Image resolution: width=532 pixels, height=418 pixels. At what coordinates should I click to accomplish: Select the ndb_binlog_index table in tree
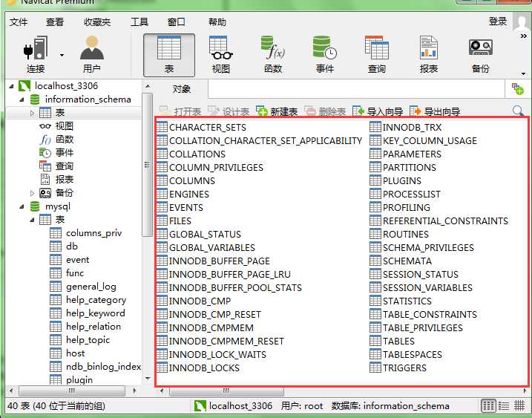(103, 367)
